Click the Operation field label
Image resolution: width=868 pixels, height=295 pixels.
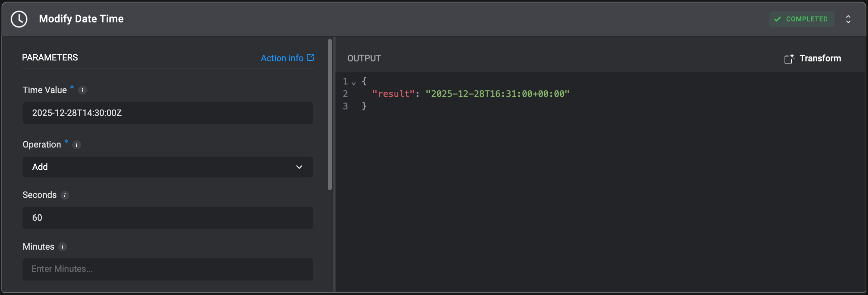point(42,145)
